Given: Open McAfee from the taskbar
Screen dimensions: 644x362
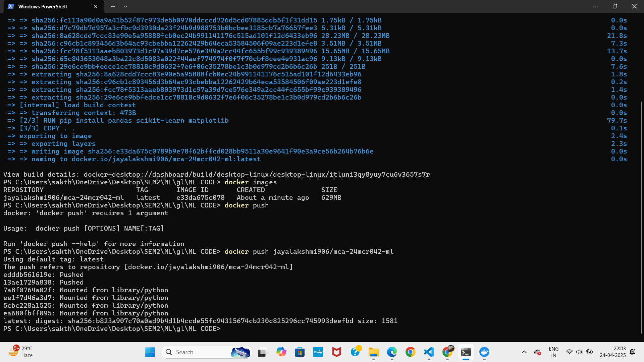Looking at the screenshot, I should click(x=336, y=352).
